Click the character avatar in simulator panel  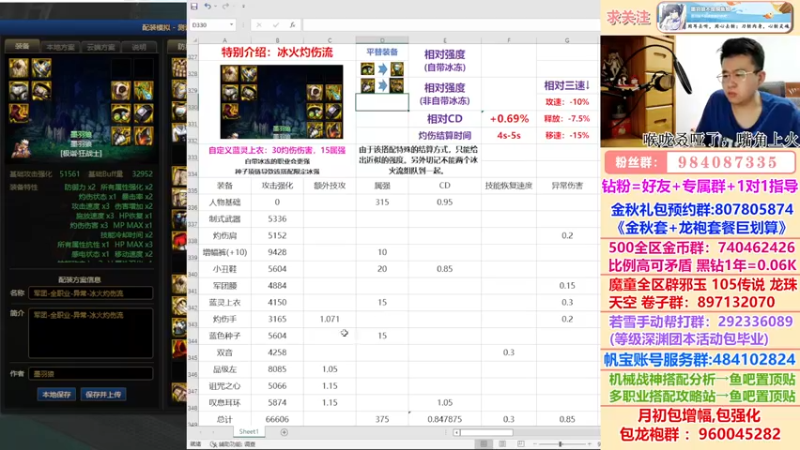[x=21, y=148]
